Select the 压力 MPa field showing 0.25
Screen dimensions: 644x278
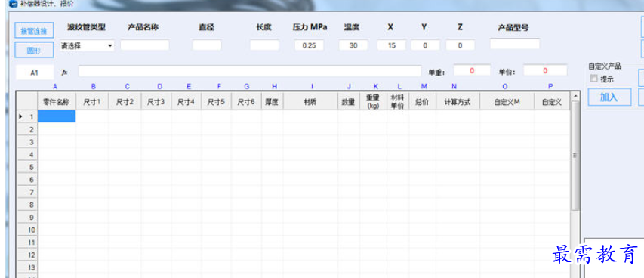click(x=309, y=45)
